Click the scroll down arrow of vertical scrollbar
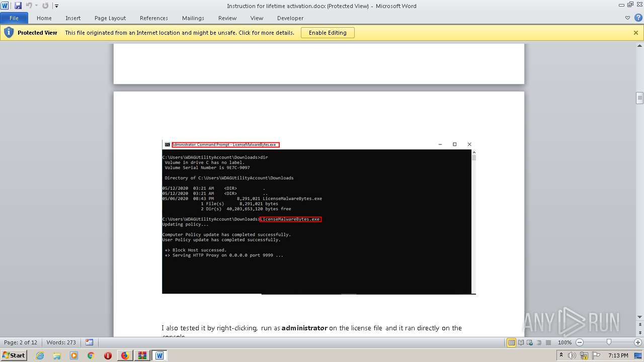This screenshot has height=362, width=644. click(639, 316)
